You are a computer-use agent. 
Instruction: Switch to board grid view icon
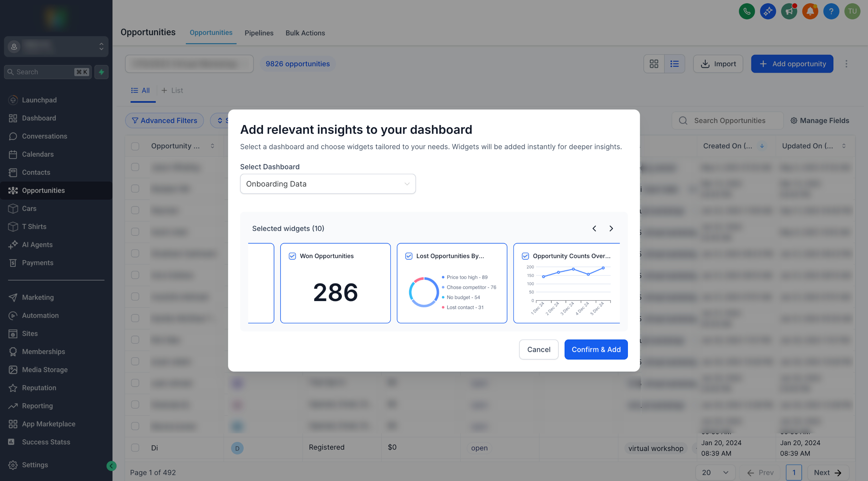[x=654, y=64]
